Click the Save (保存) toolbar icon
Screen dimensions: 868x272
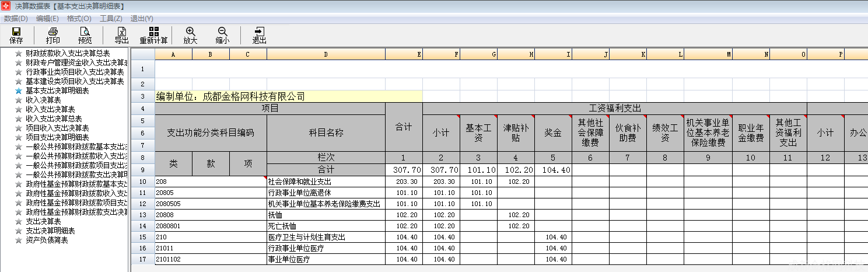[x=16, y=32]
